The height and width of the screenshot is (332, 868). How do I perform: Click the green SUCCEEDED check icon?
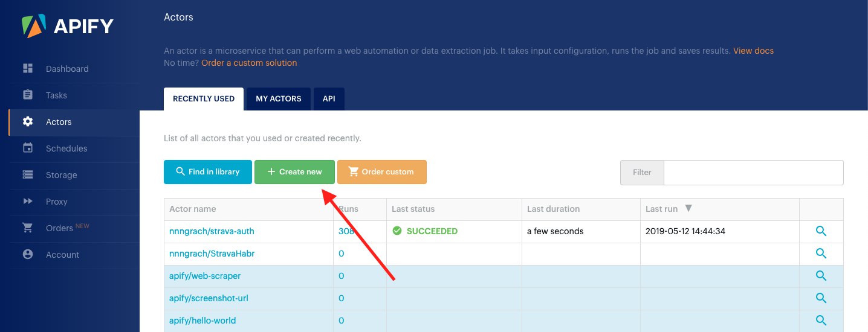(x=397, y=231)
